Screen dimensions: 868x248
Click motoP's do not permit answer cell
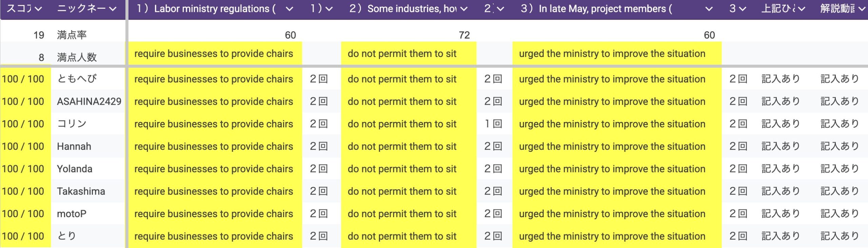click(x=402, y=214)
